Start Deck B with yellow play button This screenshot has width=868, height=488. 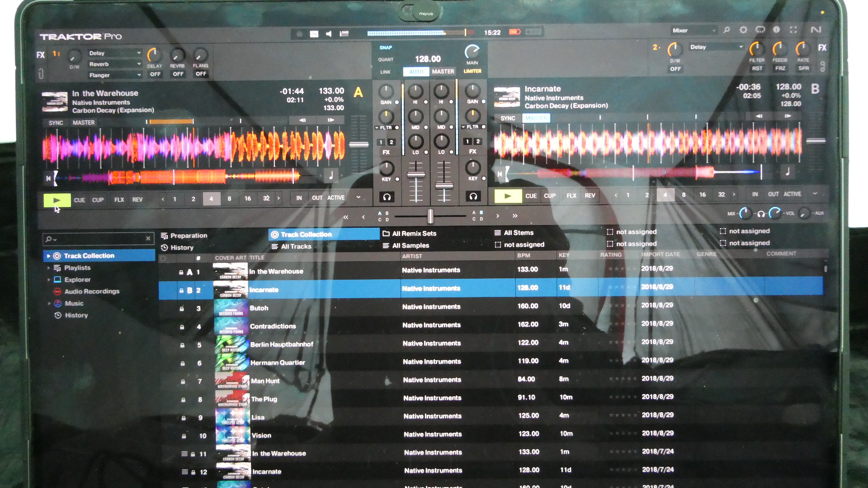tap(507, 196)
